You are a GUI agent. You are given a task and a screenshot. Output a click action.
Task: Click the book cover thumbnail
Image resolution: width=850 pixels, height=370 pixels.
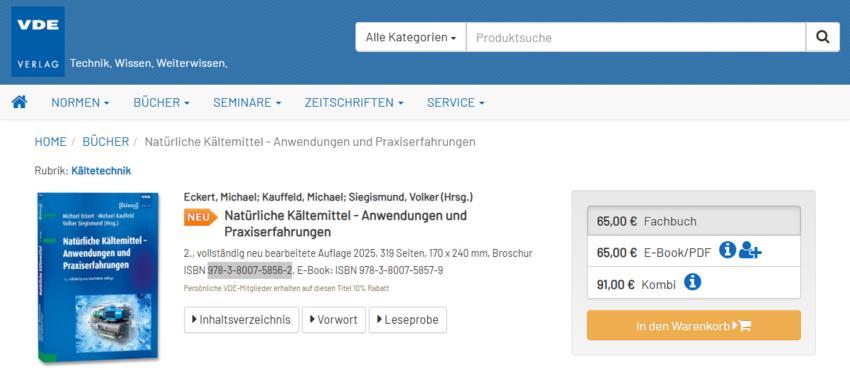98,276
